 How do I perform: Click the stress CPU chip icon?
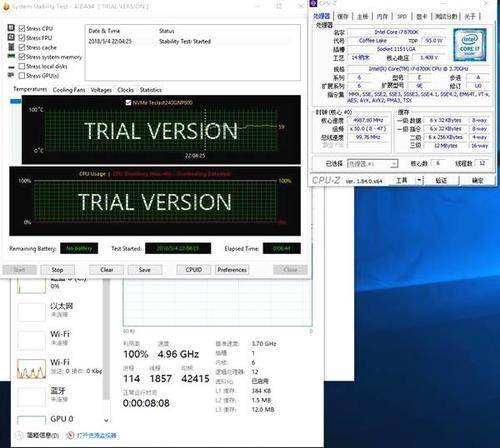[x=11, y=28]
